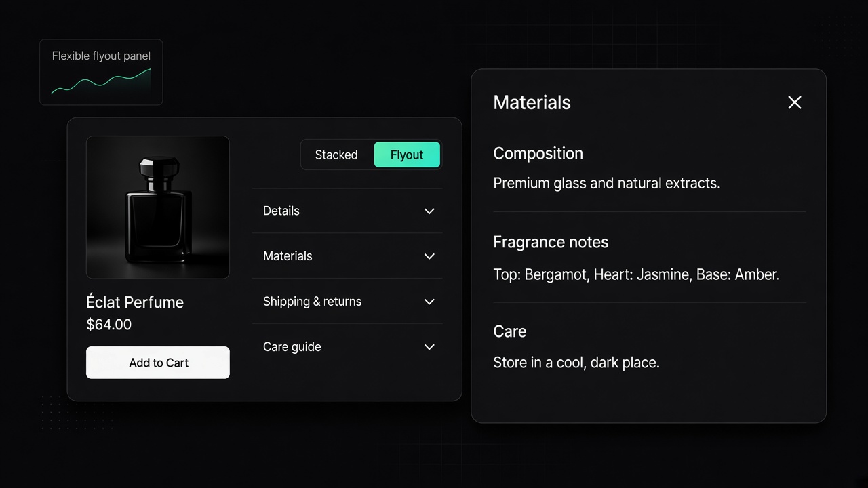Expand the Shipping & returns chevron
Viewport: 868px width, 488px height.
coord(429,302)
